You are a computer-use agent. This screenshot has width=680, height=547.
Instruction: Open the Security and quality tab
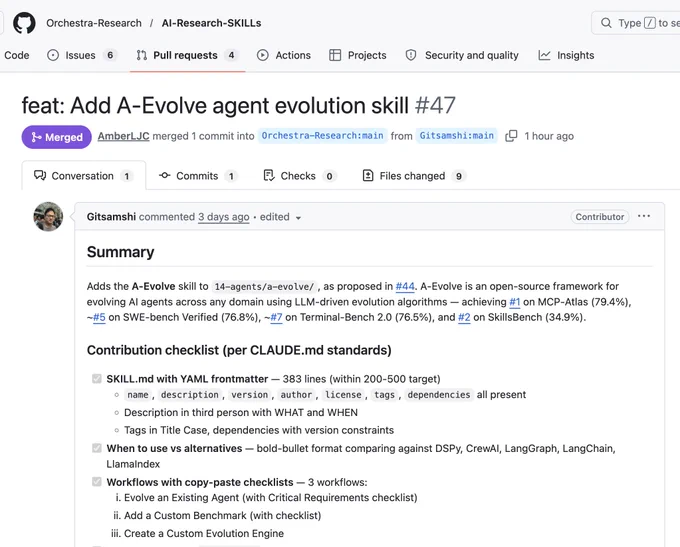[462, 55]
